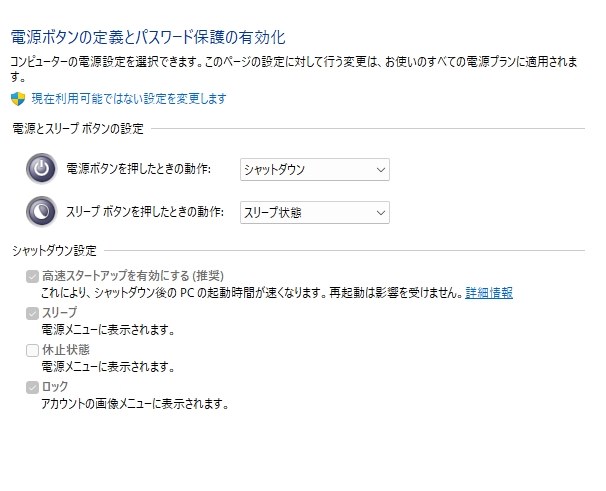
Task: Open the シャットダウン power button dropdown
Action: [x=315, y=169]
